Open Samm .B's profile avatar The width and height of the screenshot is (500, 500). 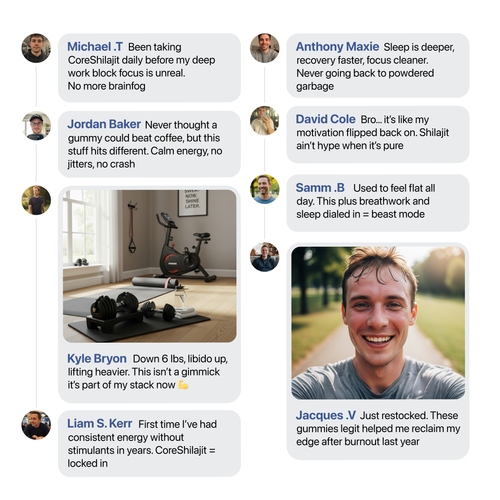[x=265, y=189]
